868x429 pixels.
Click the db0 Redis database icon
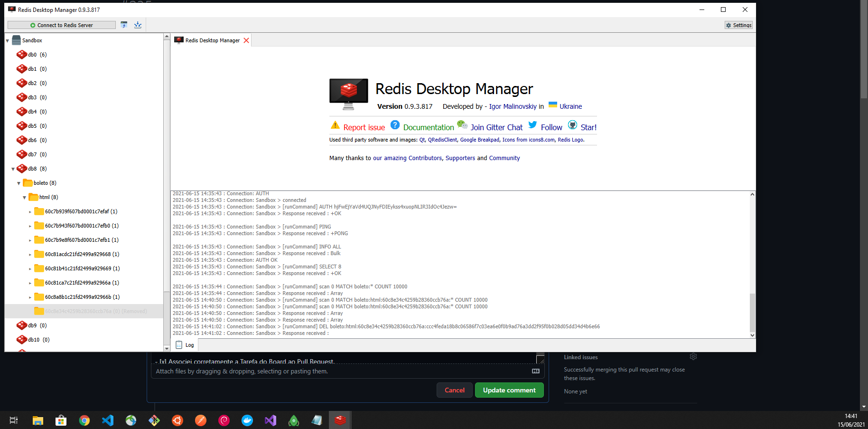click(x=22, y=55)
